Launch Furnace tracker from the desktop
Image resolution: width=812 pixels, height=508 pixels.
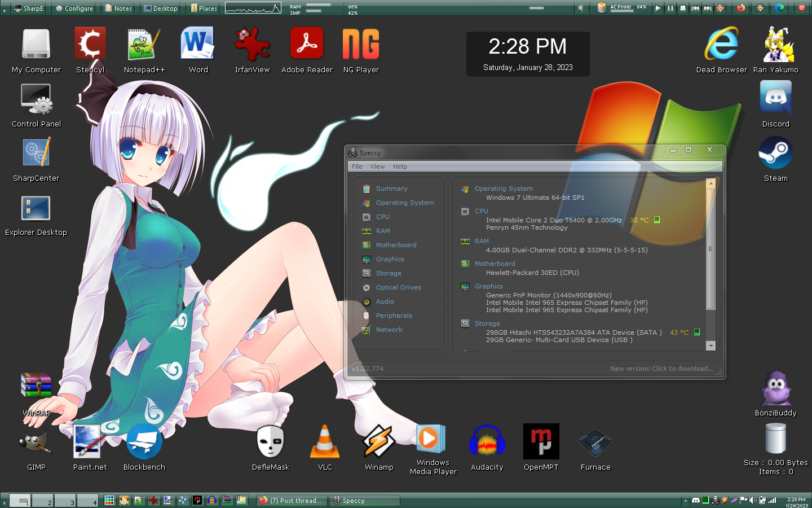(x=595, y=448)
